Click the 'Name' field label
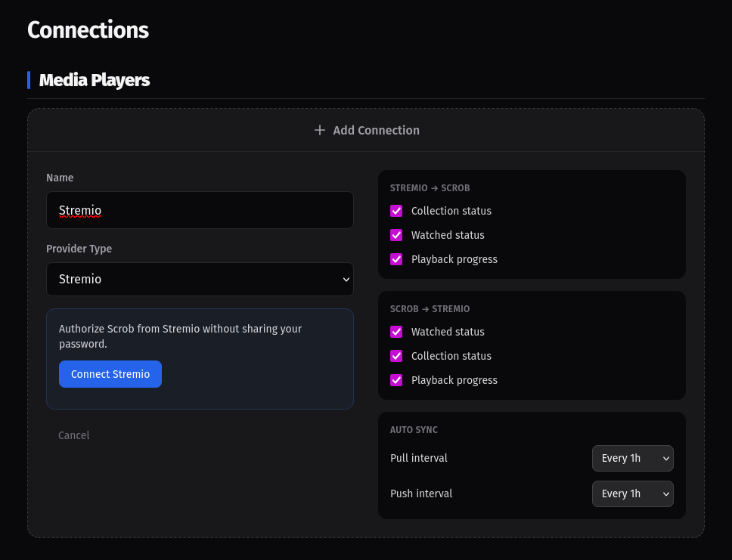 (x=60, y=178)
